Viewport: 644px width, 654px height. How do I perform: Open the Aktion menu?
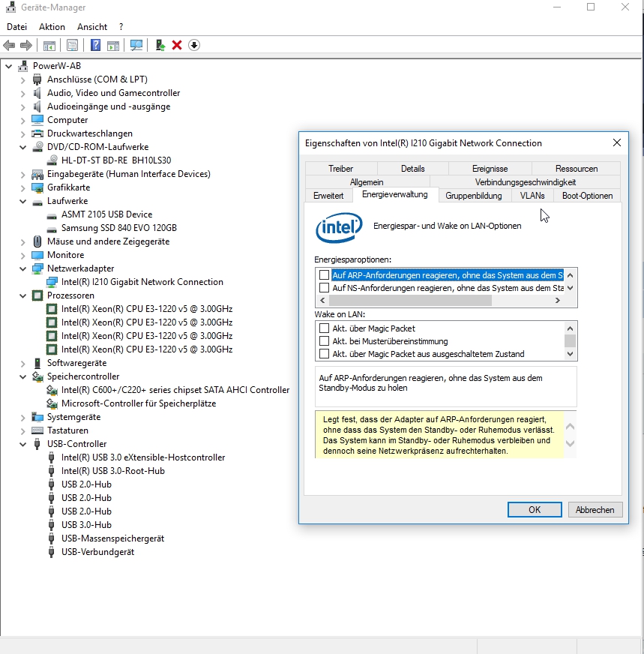coord(52,27)
